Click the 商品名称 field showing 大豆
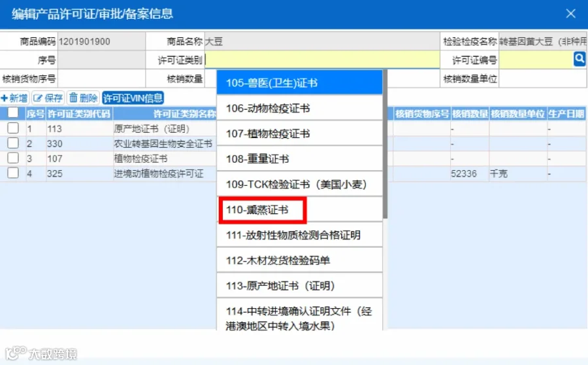The height and width of the screenshot is (365, 588). coord(322,41)
